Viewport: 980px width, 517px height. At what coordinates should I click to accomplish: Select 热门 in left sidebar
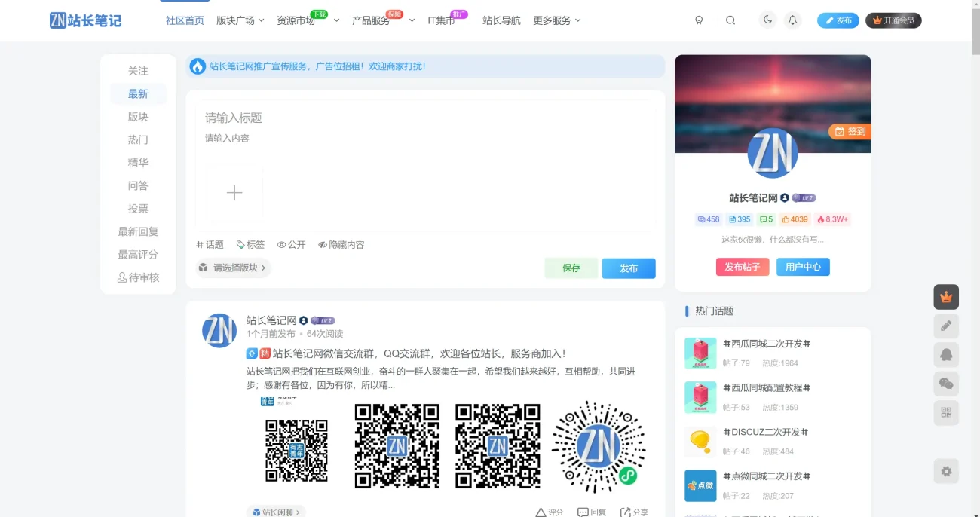(138, 139)
